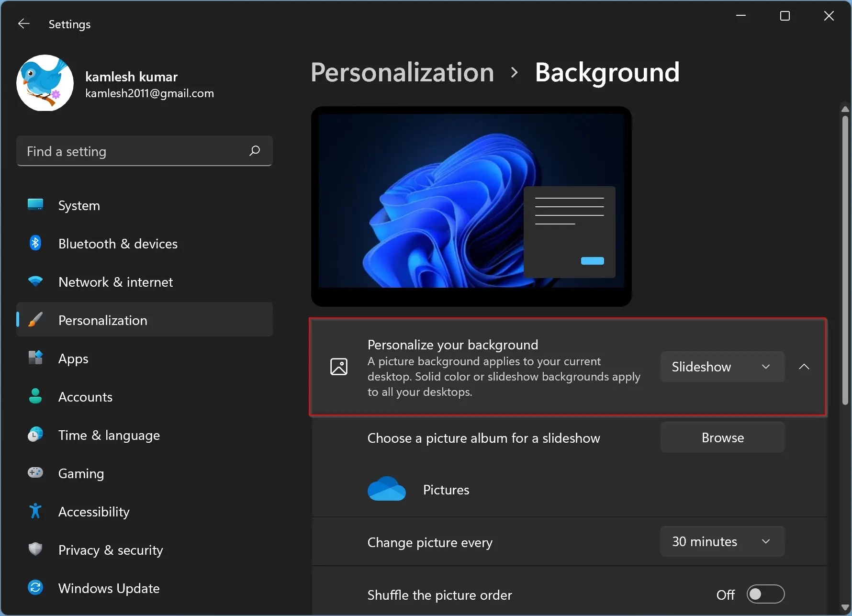Click the Privacy shield icon
Image resolution: width=852 pixels, height=616 pixels.
click(x=35, y=549)
